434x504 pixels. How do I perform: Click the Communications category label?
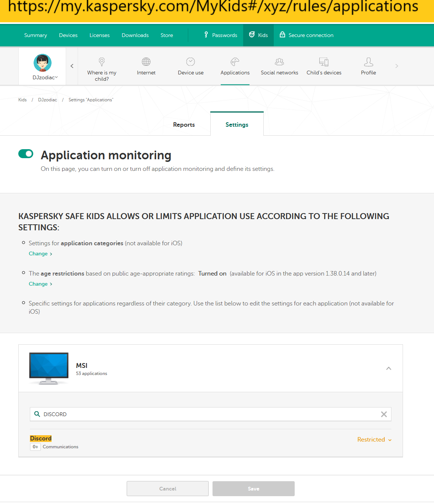pyautogui.click(x=61, y=447)
